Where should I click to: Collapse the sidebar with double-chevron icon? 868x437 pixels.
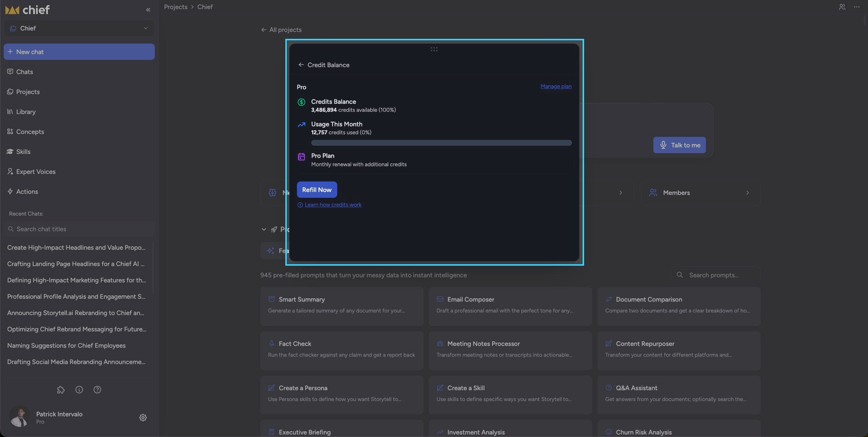pos(148,10)
